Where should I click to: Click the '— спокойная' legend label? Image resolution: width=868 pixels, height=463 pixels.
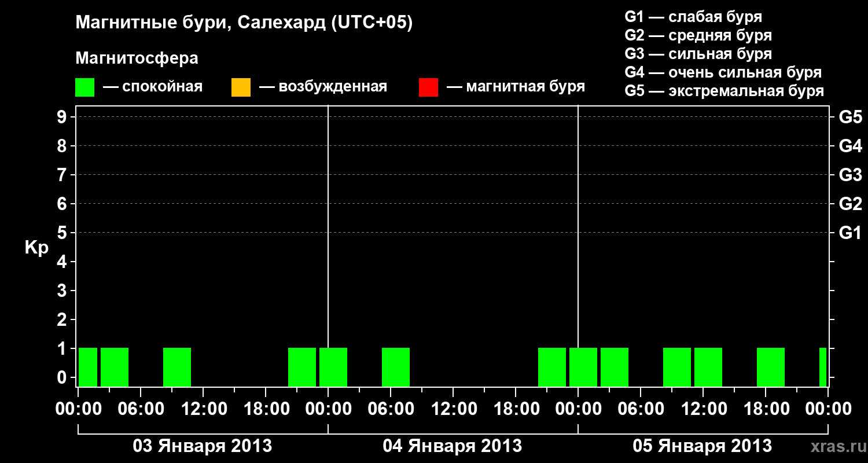[x=153, y=87]
